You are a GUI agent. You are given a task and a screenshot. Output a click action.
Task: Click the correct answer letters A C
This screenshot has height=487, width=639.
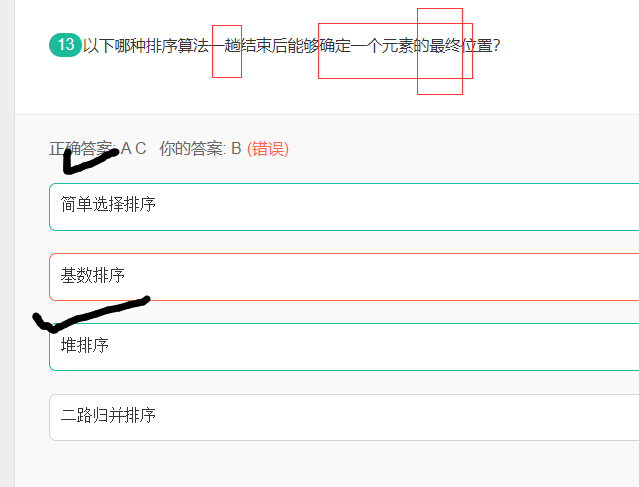[133, 149]
